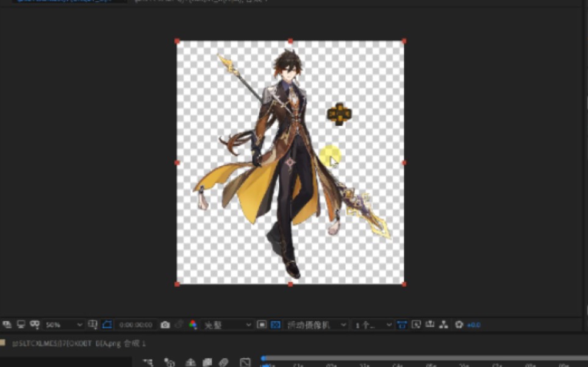Image resolution: width=588 pixels, height=367 pixels.
Task: Select the 合成 1 timeline tab
Action: point(79,343)
